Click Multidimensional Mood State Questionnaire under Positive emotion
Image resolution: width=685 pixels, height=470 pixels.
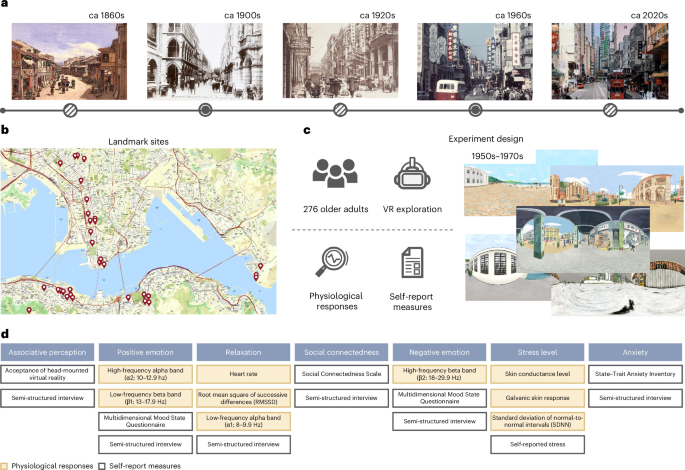point(145,421)
